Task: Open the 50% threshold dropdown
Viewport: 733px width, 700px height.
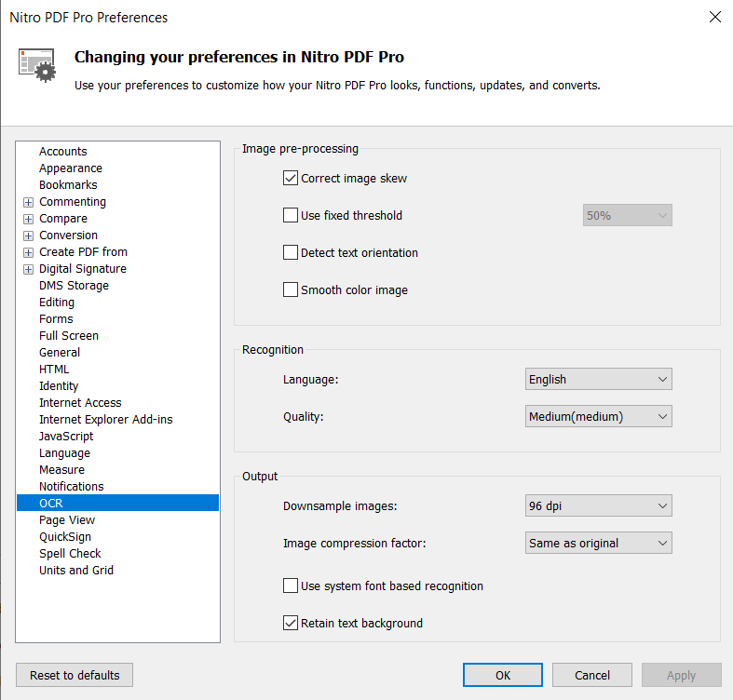Action: (x=627, y=215)
